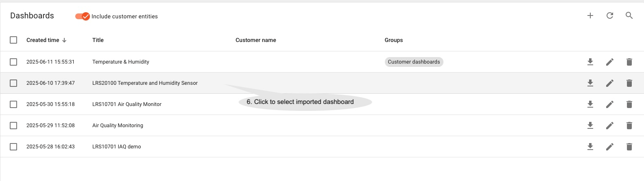Download the LRS10701 IAQ demo dashboard
This screenshot has width=644, height=181.
click(590, 147)
